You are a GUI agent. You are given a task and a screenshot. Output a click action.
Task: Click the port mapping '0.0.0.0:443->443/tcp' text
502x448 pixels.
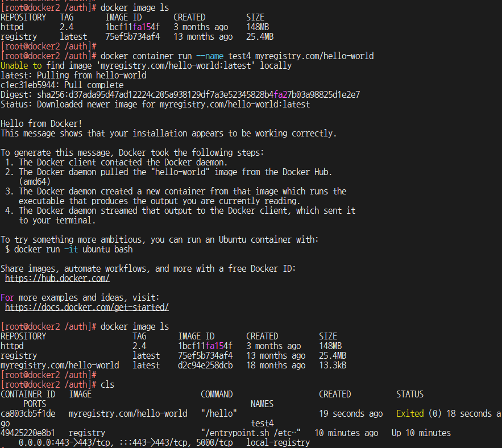(x=64, y=442)
